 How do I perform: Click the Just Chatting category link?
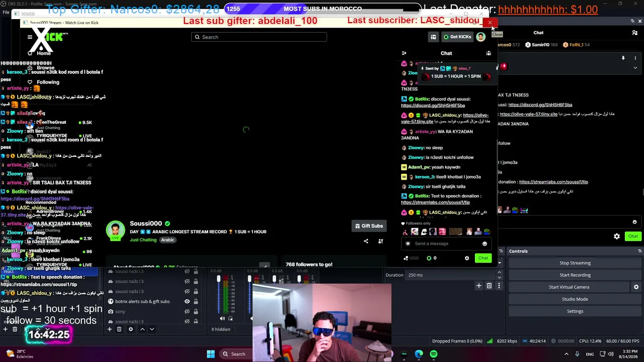(143, 240)
